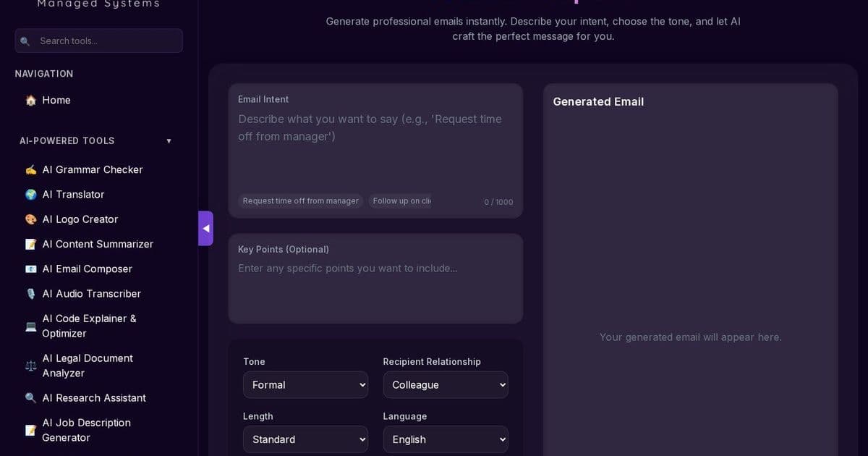Click the AI Content Summarizer memo icon
868x456 pixels.
pyautogui.click(x=30, y=244)
